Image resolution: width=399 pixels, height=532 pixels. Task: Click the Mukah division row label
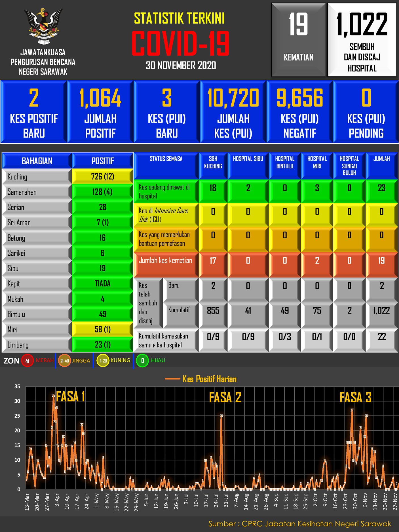pos(37,299)
